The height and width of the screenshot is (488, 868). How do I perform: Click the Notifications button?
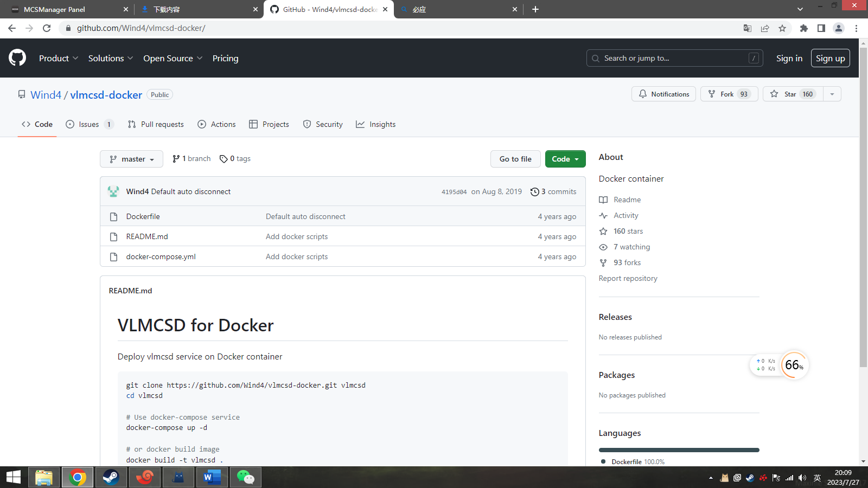(x=663, y=94)
